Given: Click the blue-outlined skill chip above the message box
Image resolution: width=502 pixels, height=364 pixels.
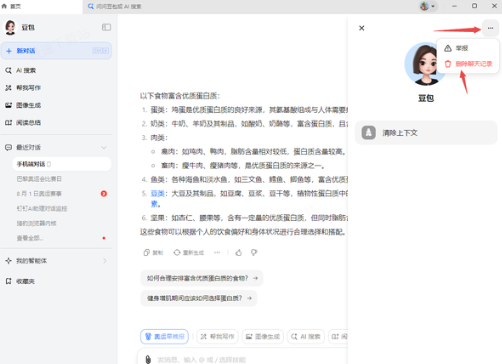Looking at the screenshot, I should 164,337.
